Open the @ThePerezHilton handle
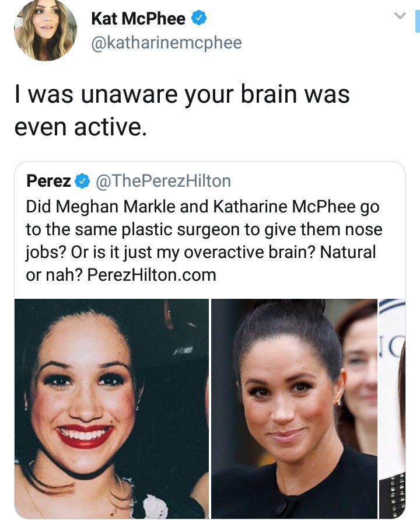The image size is (420, 520). 159,182
